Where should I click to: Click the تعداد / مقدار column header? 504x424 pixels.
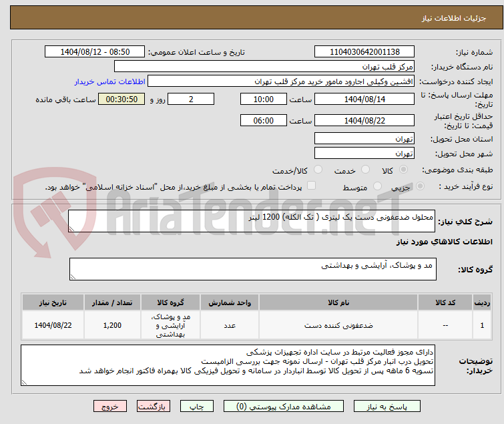(112, 302)
